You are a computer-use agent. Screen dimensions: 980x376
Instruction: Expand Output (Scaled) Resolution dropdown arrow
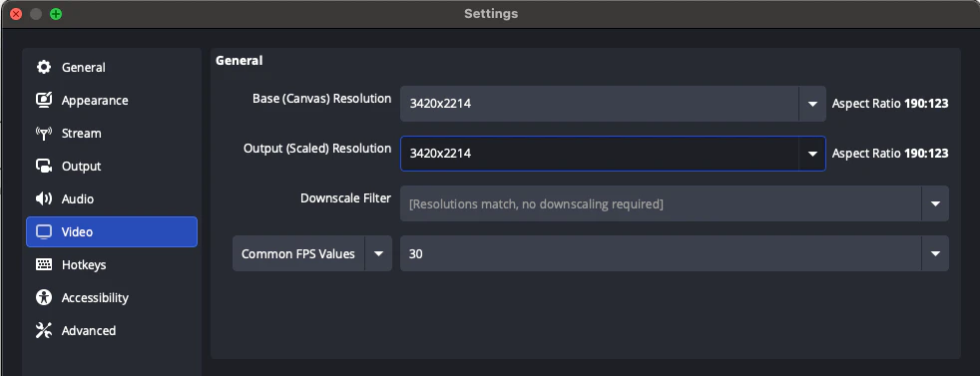pos(812,154)
